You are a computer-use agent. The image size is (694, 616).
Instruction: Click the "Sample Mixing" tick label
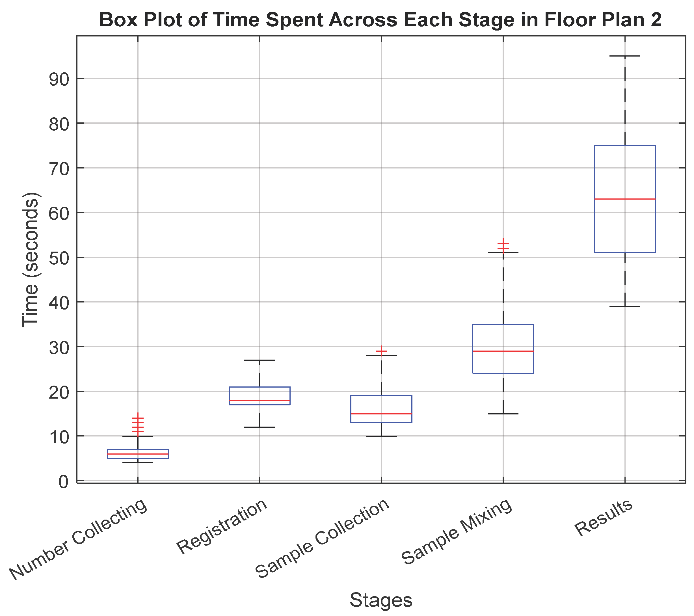point(456,532)
